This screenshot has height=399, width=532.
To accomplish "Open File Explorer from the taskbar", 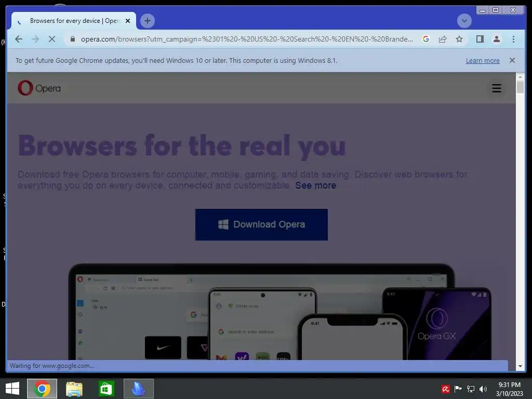I will (74, 389).
